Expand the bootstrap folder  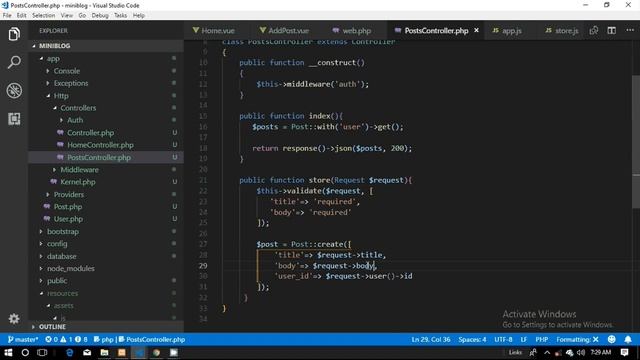tap(41, 231)
